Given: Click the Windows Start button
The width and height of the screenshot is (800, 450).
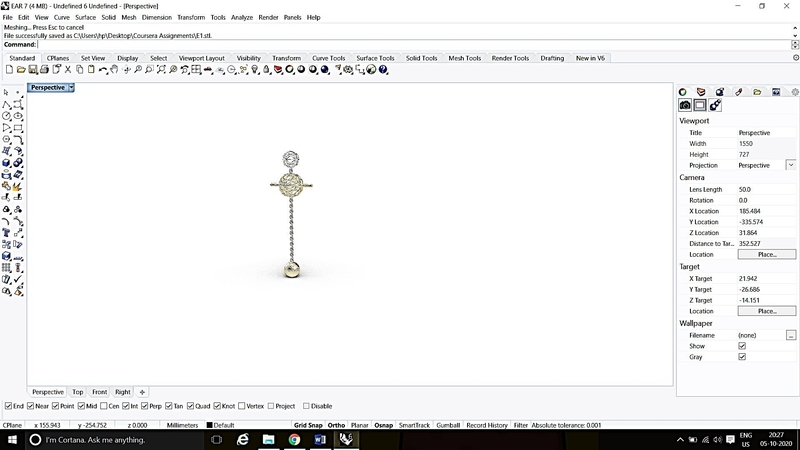Looking at the screenshot, I should coord(12,439).
